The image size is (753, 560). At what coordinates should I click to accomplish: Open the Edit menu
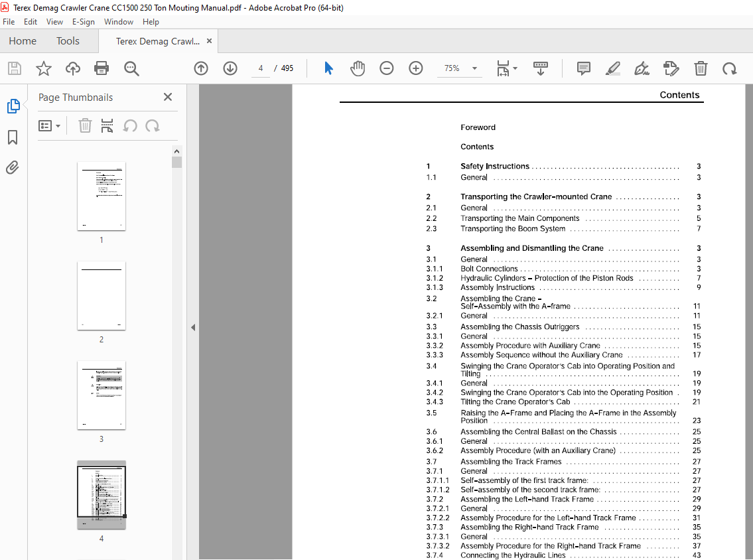(31, 22)
